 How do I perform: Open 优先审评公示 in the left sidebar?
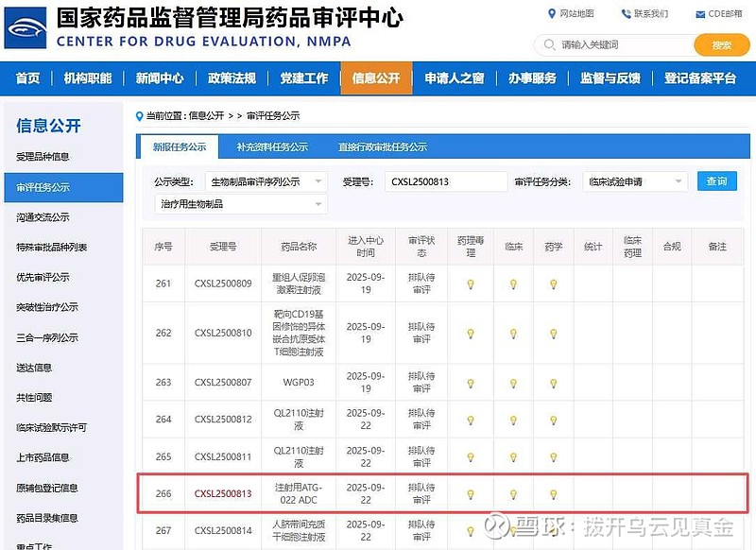point(43,277)
